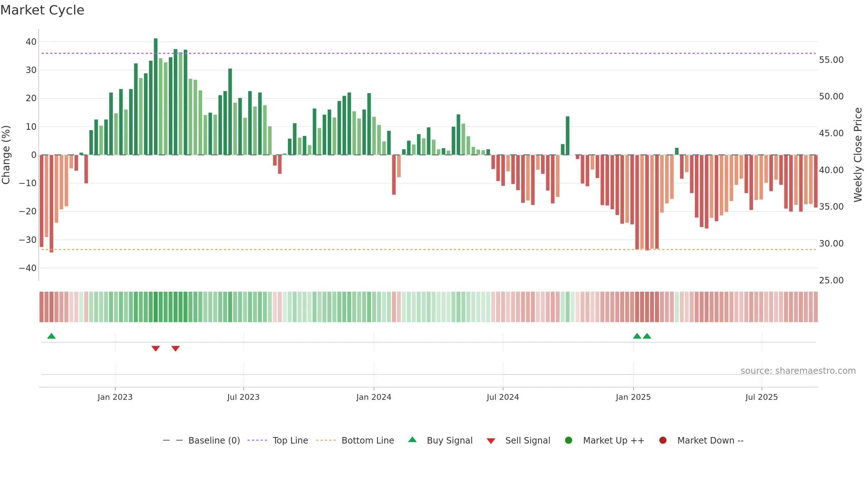Click the Jan 2023 x-axis label
The height and width of the screenshot is (488, 868).
(x=115, y=397)
